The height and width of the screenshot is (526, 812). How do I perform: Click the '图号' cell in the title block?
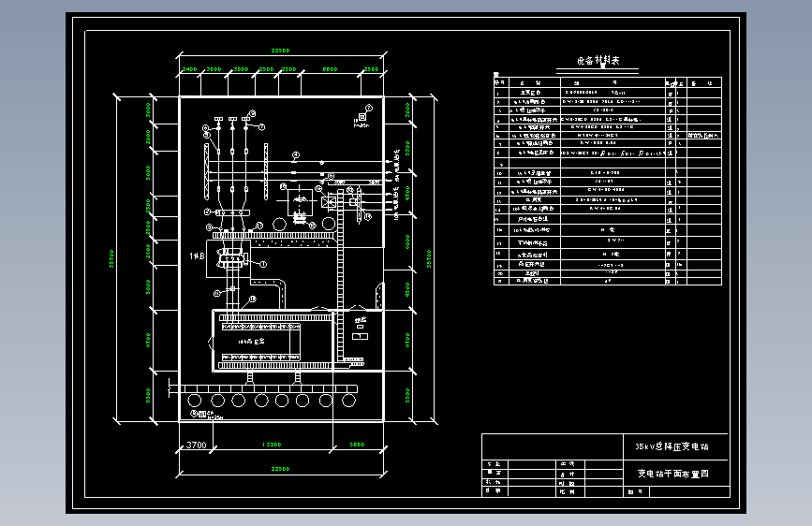pyautogui.click(x=636, y=491)
